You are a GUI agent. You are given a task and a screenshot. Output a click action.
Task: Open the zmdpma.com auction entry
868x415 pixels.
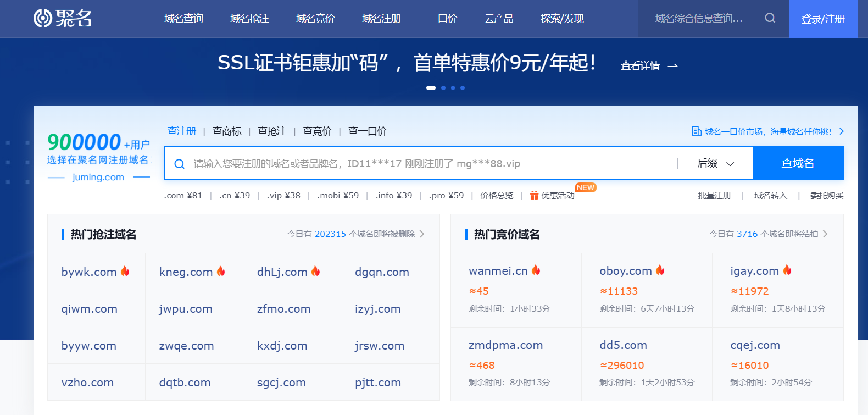click(x=505, y=345)
